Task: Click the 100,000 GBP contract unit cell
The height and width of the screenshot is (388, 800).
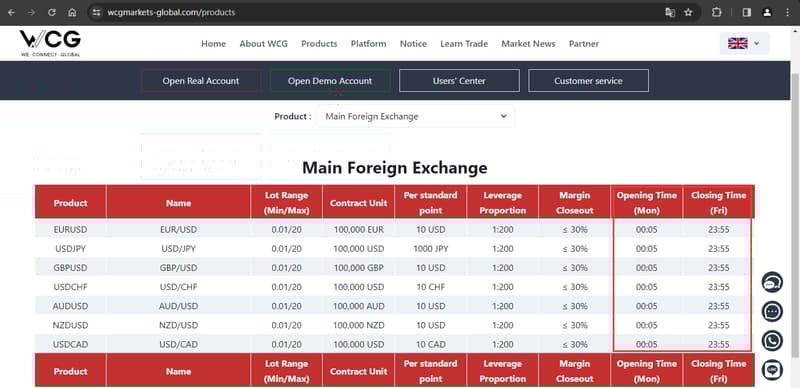Action: point(359,268)
